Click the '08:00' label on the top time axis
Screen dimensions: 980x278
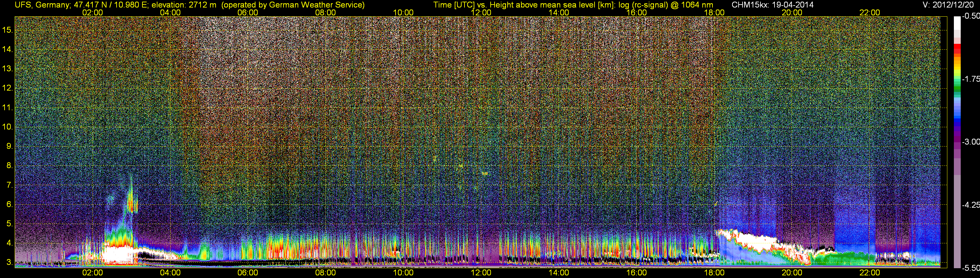326,12
